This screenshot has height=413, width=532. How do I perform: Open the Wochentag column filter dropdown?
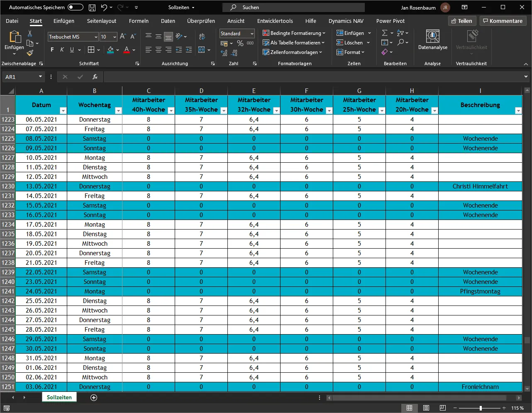point(118,110)
